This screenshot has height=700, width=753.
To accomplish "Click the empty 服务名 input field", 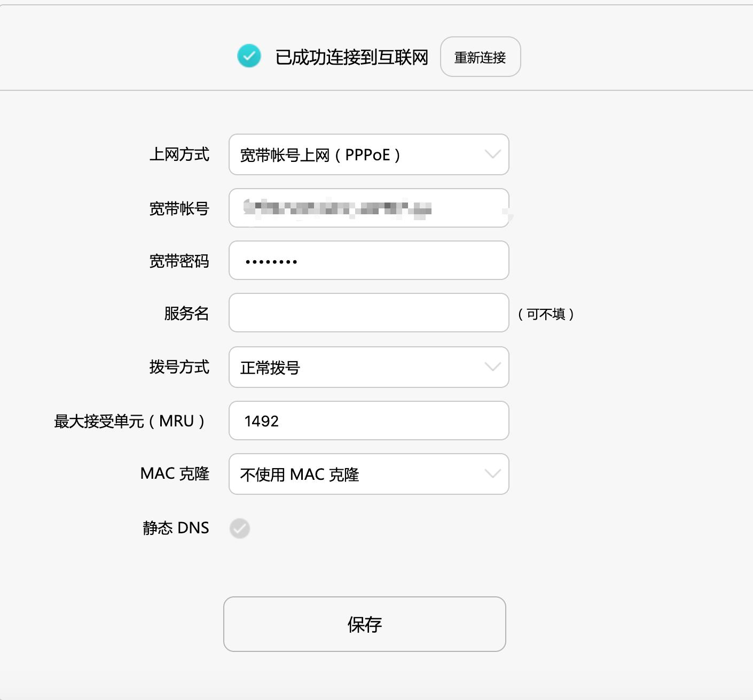I will 368,313.
